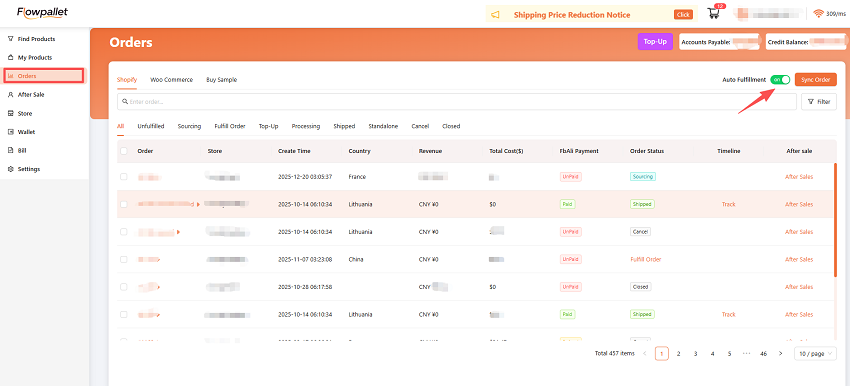Go to previous page arrow in pagination
This screenshot has width=850, height=386.
pyautogui.click(x=645, y=353)
